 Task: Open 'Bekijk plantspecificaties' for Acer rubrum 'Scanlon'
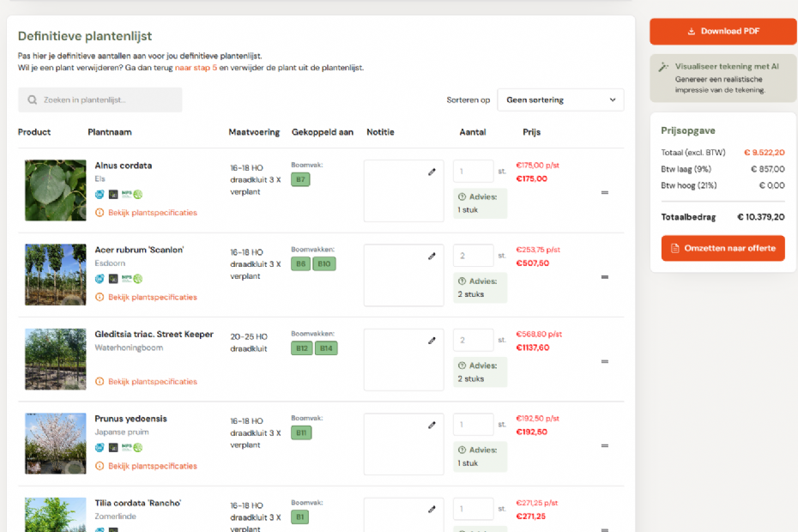152,297
